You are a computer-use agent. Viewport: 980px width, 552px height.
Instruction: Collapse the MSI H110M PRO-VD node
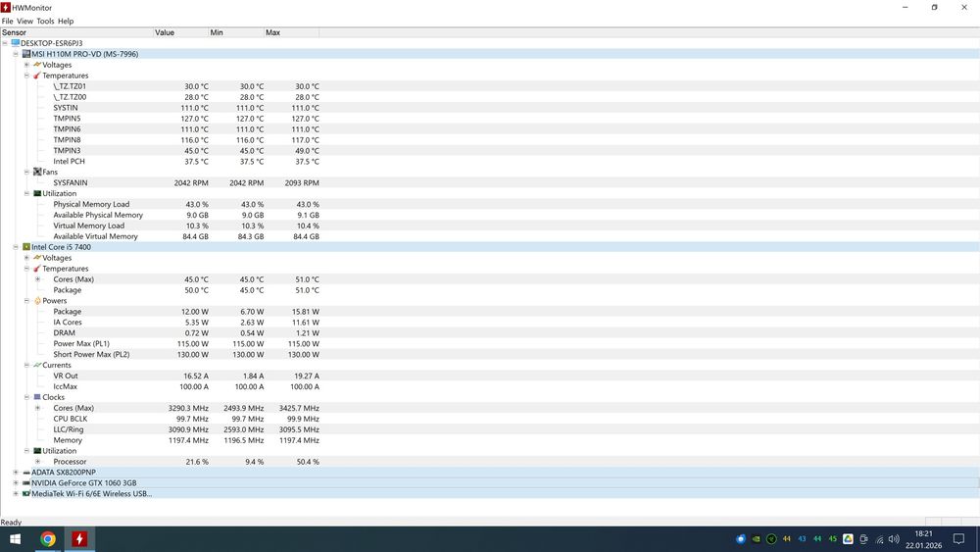pos(16,54)
